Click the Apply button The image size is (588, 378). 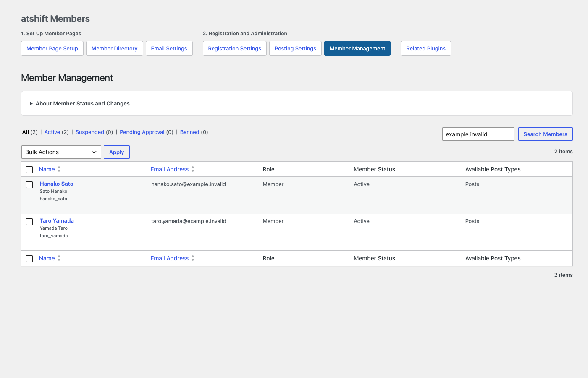coord(117,152)
